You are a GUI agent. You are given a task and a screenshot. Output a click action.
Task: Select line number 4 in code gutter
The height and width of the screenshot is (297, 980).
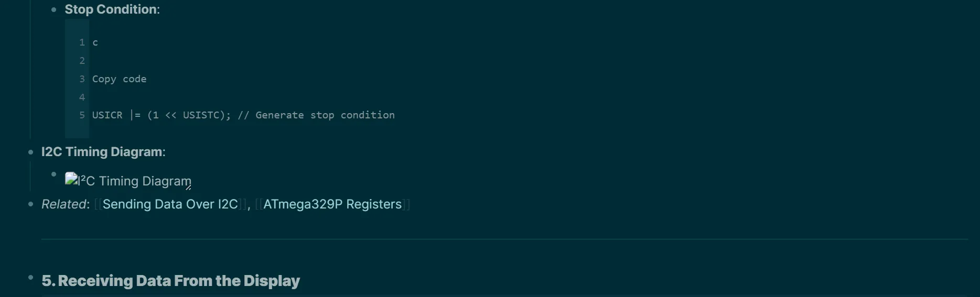tap(82, 97)
